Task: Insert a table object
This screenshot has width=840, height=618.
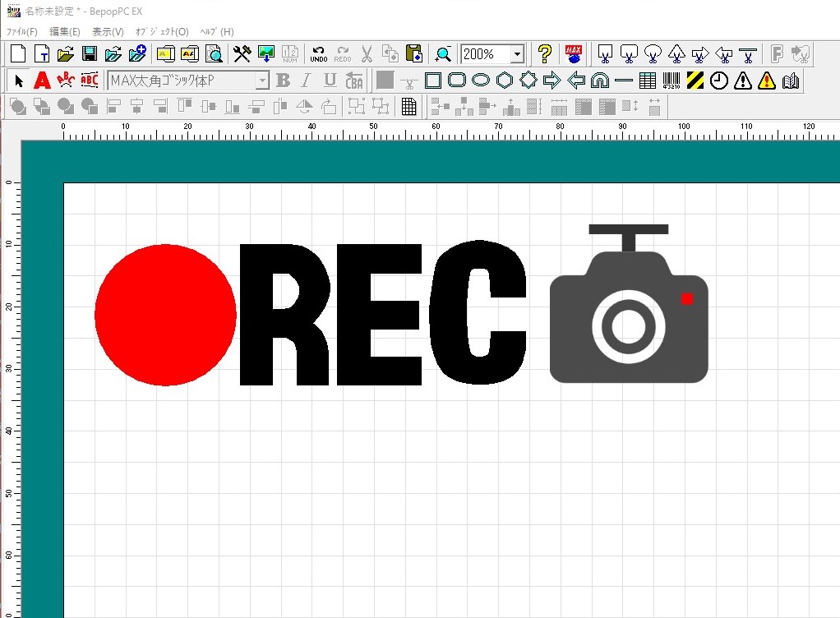Action: pos(648,81)
